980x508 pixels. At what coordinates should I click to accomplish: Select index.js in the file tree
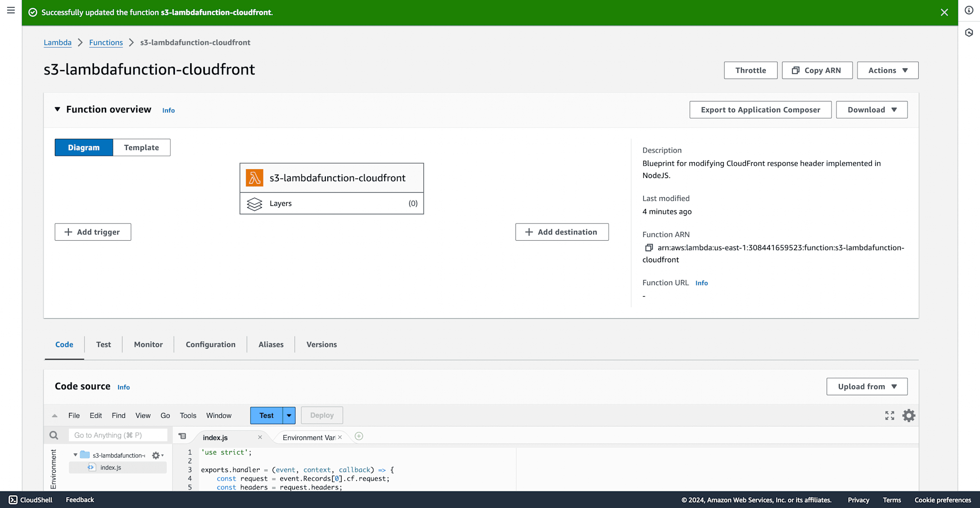click(118, 468)
